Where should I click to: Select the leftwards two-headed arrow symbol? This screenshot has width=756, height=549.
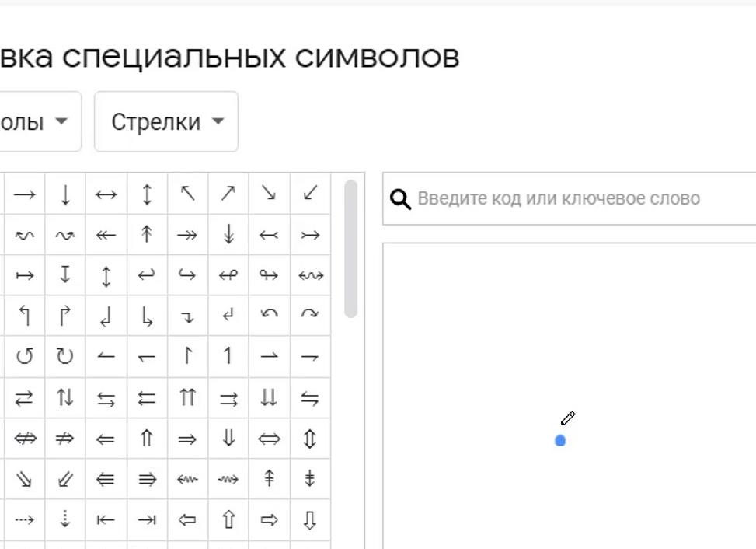tap(106, 234)
